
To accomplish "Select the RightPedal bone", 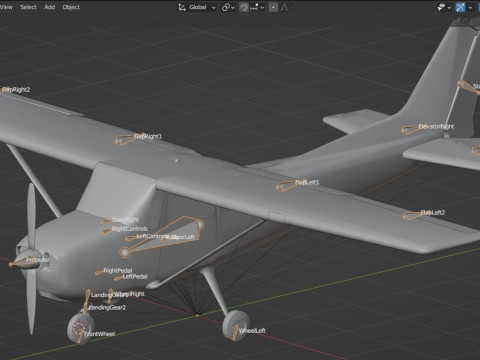I will tap(99, 272).
